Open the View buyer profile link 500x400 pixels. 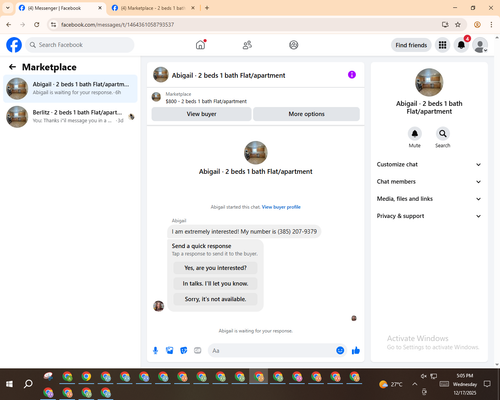point(281,207)
